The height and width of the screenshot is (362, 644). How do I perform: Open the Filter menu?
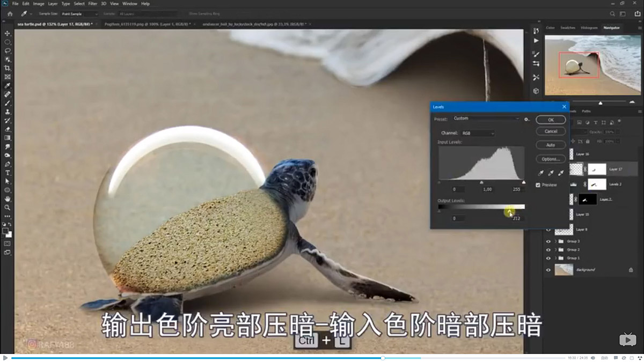(x=93, y=3)
